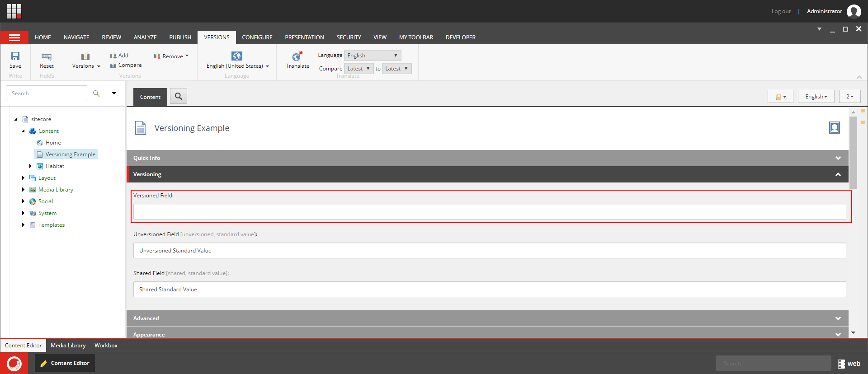This screenshot has width=868, height=374.
Task: Switch to Media Library bottom tab
Action: tap(68, 346)
